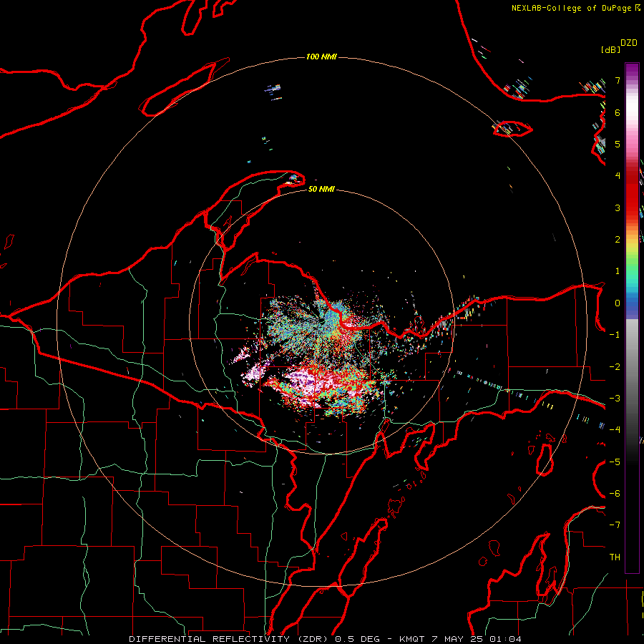Click the -6 value on the color scale
This screenshot has width=644, height=644.
pyautogui.click(x=615, y=494)
